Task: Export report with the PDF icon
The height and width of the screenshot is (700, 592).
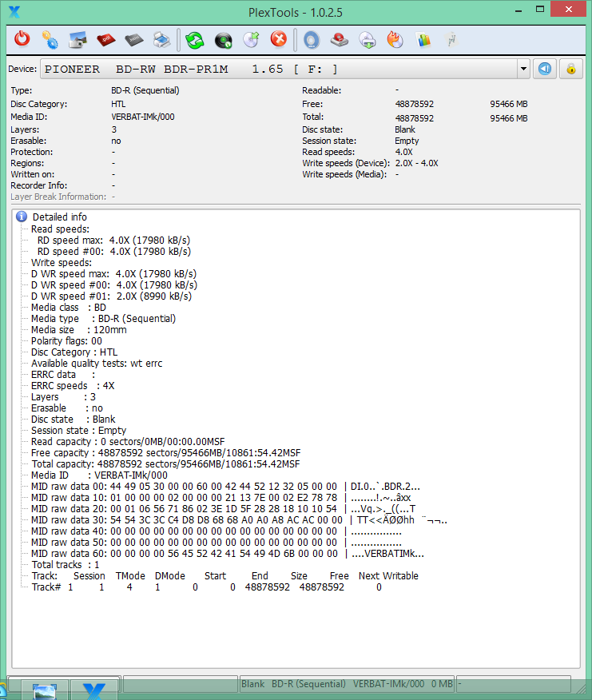Action: pos(105,40)
